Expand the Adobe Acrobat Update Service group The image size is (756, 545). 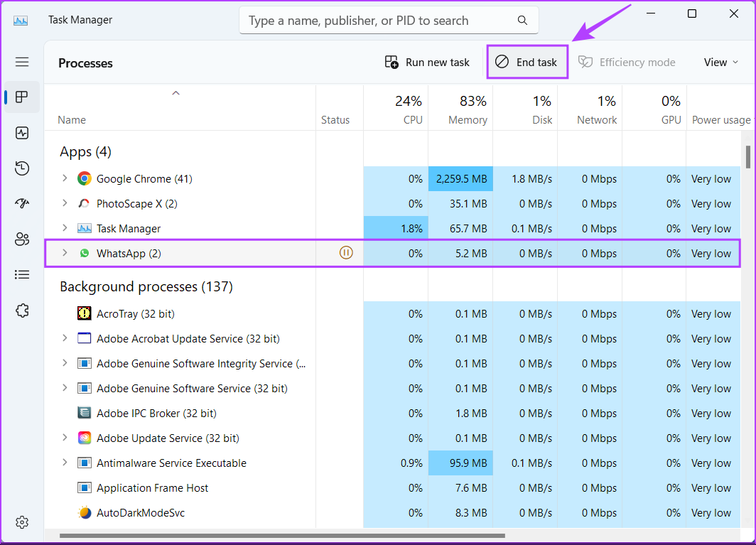pos(65,338)
